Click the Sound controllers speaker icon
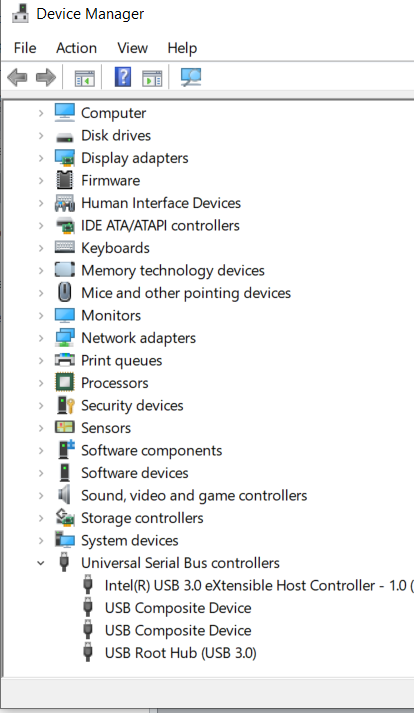This screenshot has height=713, width=414. click(64, 495)
